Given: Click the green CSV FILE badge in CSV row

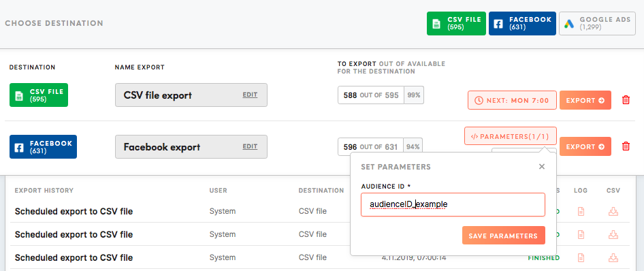Looking at the screenshot, I should (x=39, y=95).
